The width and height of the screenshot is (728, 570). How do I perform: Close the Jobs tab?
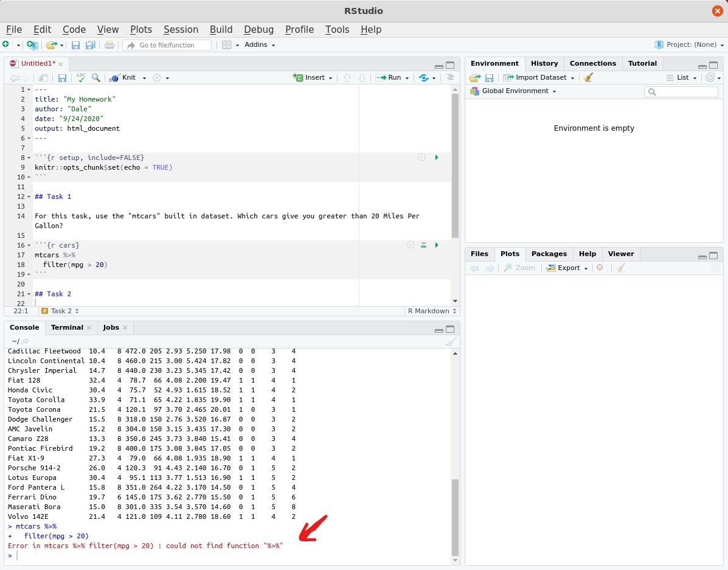125,327
